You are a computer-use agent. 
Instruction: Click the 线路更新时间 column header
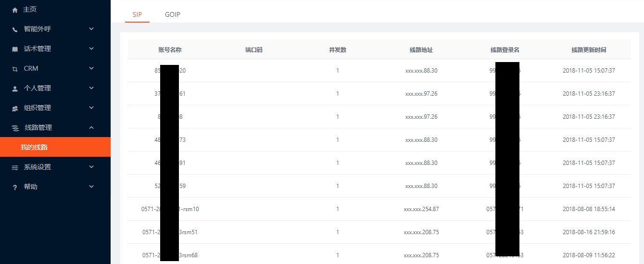pos(589,50)
